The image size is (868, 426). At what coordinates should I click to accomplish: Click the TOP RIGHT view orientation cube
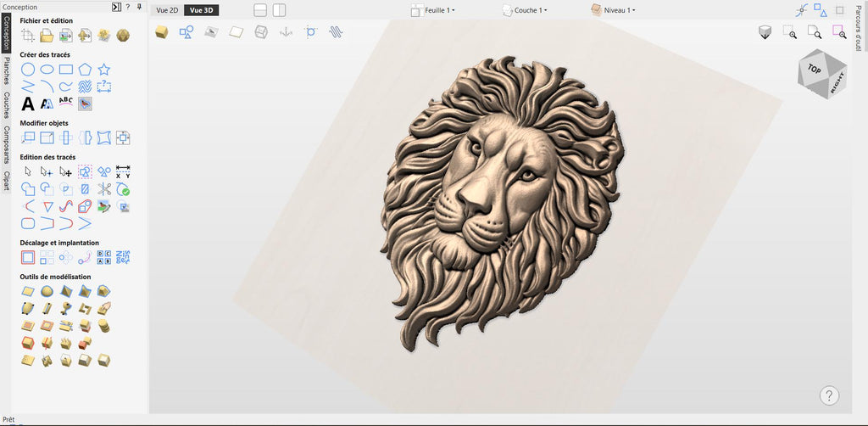pos(821,74)
